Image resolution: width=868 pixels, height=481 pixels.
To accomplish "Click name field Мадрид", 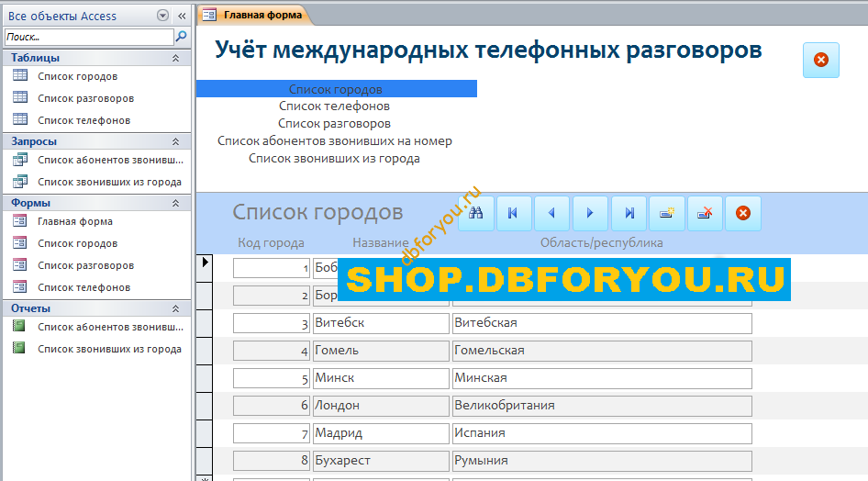I will (381, 433).
